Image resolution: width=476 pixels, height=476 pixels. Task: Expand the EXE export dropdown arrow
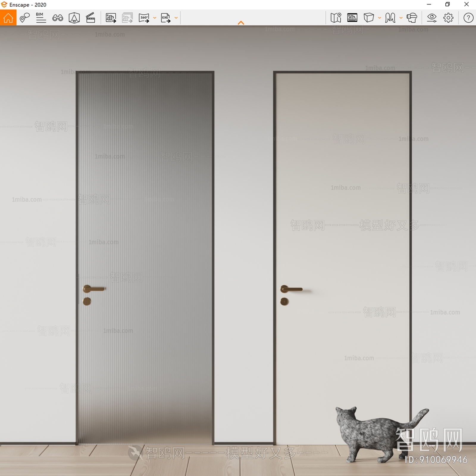tap(176, 18)
